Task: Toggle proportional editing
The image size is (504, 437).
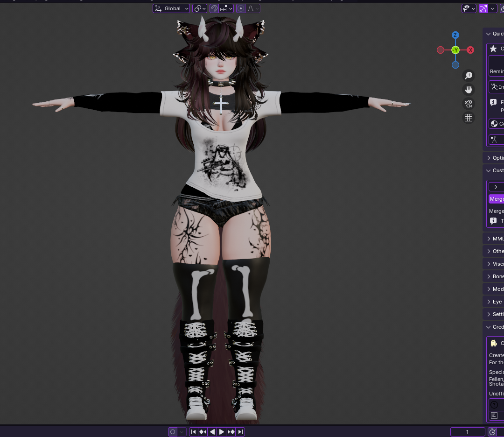Action: [x=241, y=8]
